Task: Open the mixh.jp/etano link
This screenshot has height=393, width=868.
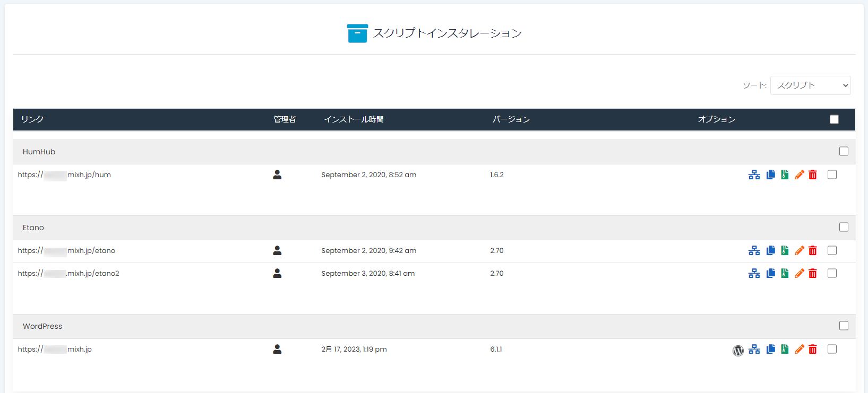Action: (66, 250)
